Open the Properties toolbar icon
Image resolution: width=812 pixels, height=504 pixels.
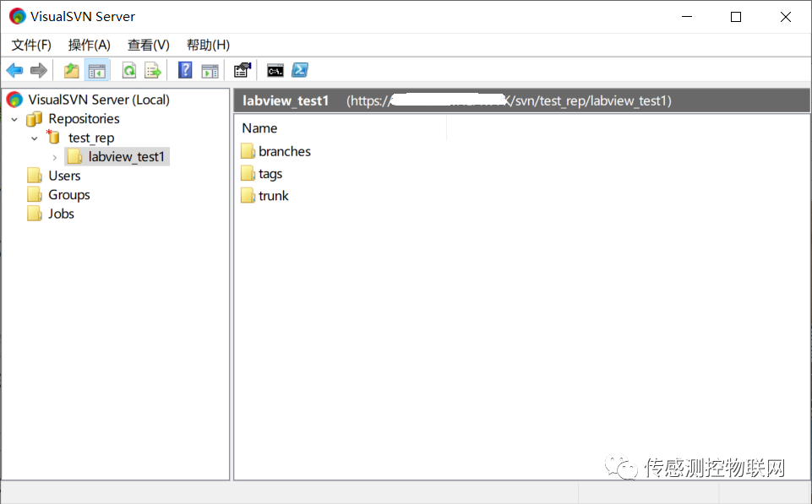pyautogui.click(x=243, y=70)
